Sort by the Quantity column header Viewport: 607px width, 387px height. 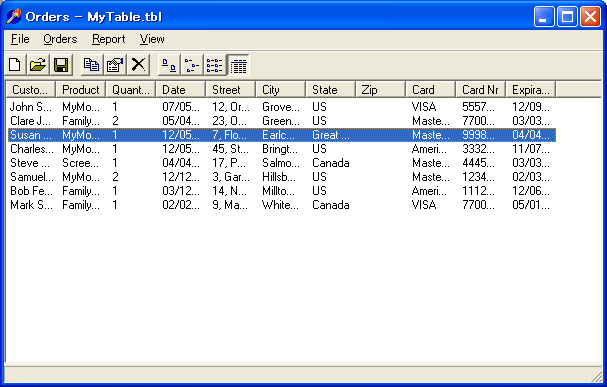pyautogui.click(x=130, y=90)
